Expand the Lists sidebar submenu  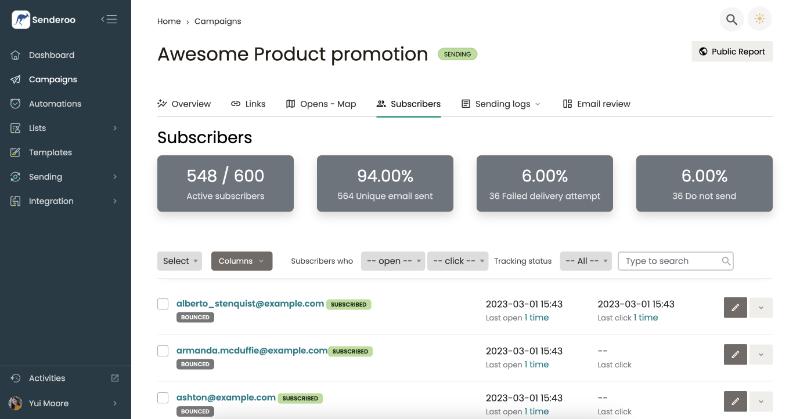click(115, 128)
